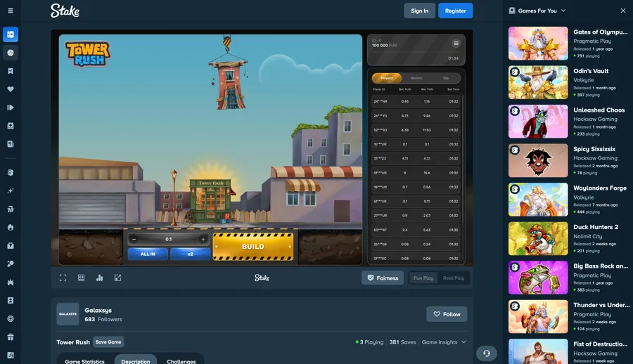Click the sparkle new releases sidebar icon

[11, 191]
